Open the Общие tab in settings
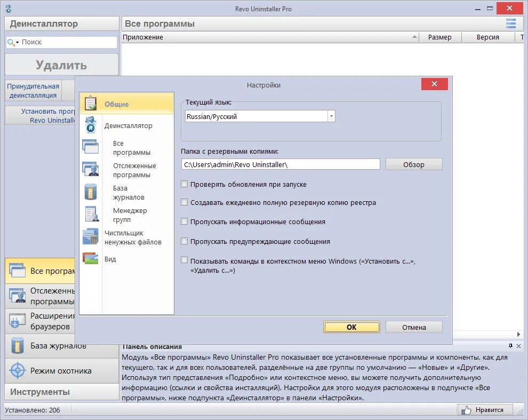The height and width of the screenshot is (420, 528). (x=126, y=104)
